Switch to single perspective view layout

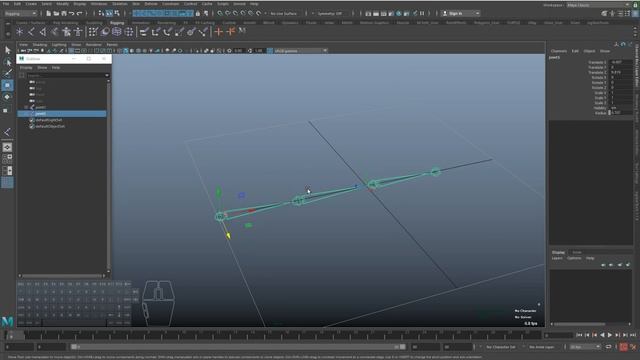coord(7,147)
